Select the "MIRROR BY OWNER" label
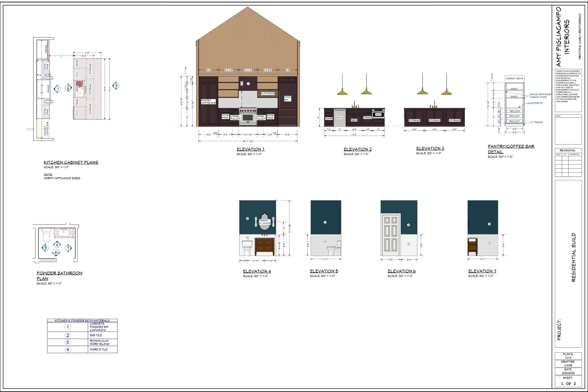 [x=265, y=222]
